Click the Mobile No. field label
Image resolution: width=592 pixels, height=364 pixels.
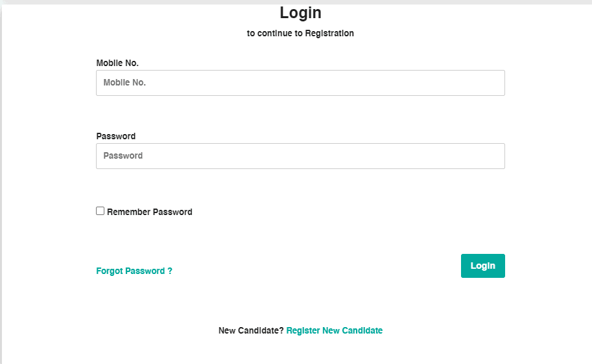[x=117, y=63]
